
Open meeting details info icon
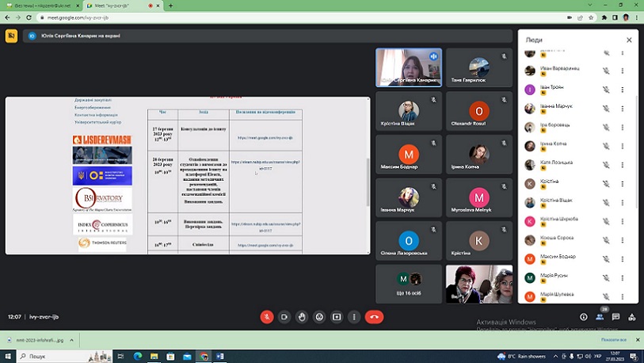coord(584,317)
